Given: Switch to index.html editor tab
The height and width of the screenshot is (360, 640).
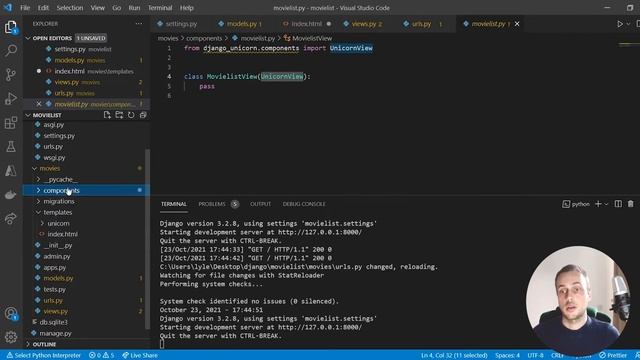Looking at the screenshot, I should pyautogui.click(x=307, y=24).
